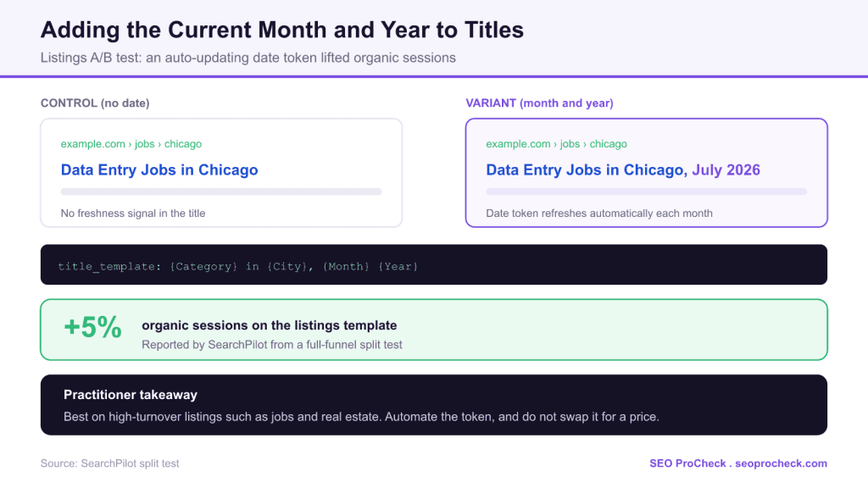This screenshot has height=488, width=868.
Task: Select the 'VARIANT (month and year)' label
Action: pyautogui.click(x=539, y=103)
